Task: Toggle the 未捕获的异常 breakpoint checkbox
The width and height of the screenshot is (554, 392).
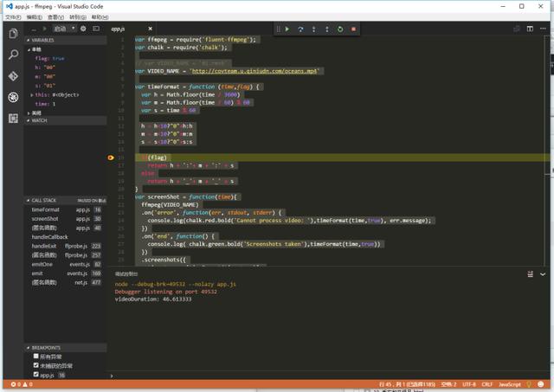Action: click(35, 366)
